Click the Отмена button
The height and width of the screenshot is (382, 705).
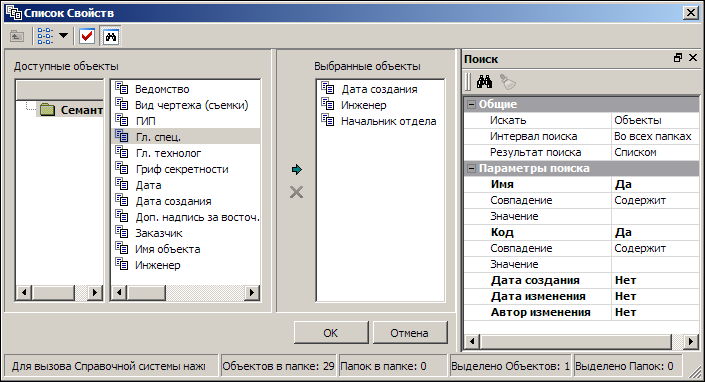pyautogui.click(x=410, y=333)
